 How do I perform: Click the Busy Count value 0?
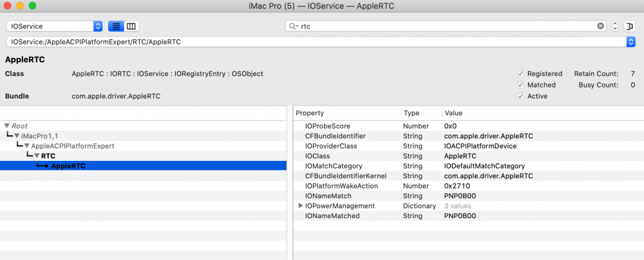point(633,85)
